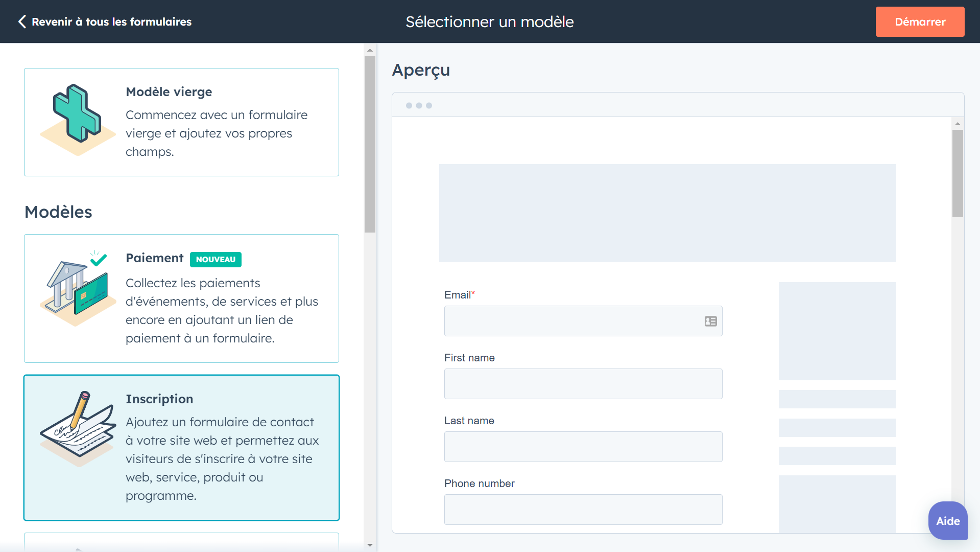This screenshot has width=980, height=552.
Task: Focus the First name input field
Action: point(583,384)
